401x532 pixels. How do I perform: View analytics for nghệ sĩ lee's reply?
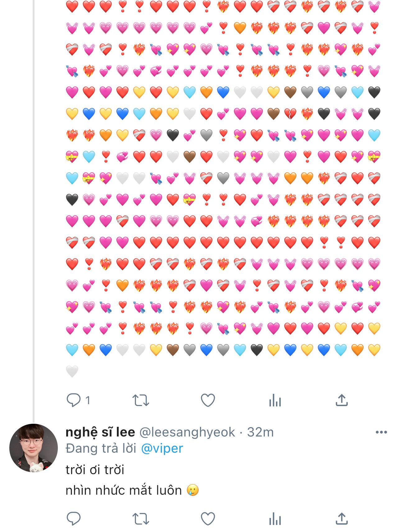(x=275, y=519)
